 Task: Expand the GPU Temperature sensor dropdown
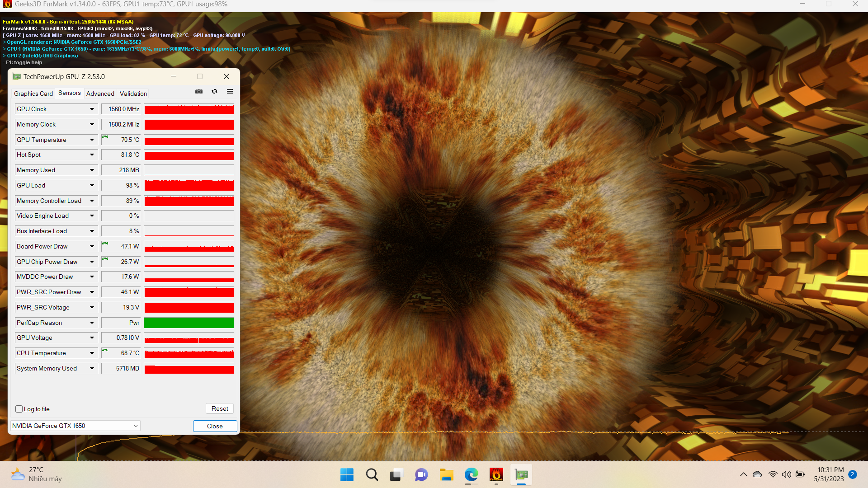92,140
